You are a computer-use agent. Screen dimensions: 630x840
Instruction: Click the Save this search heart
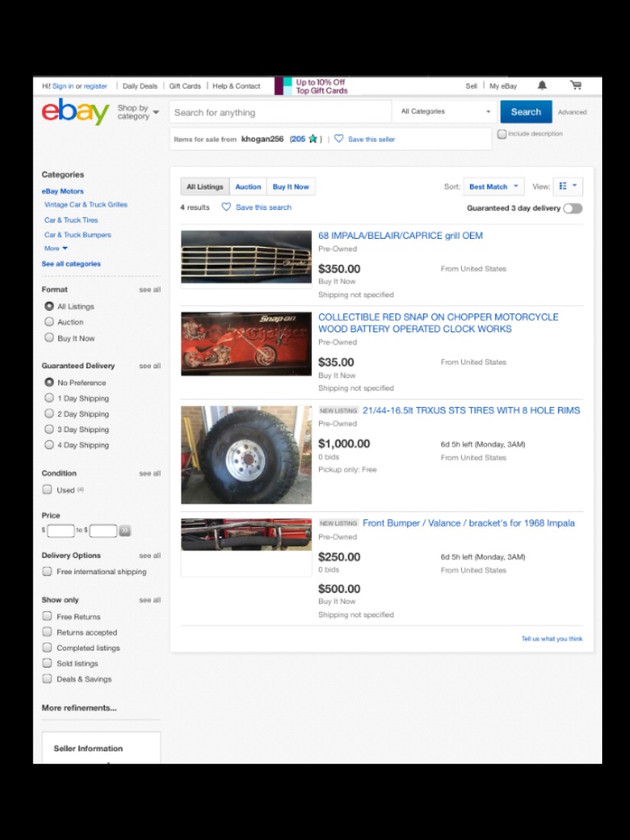226,207
